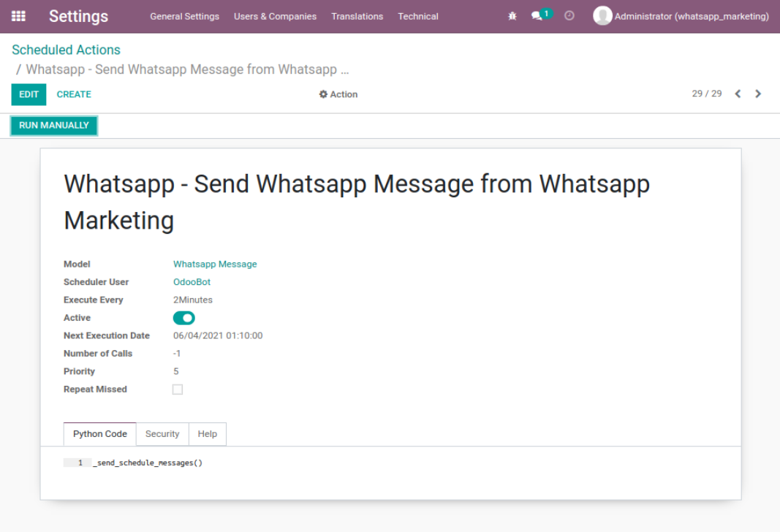Toggle the Active switch off
This screenshot has width=780, height=532.
[x=183, y=318]
